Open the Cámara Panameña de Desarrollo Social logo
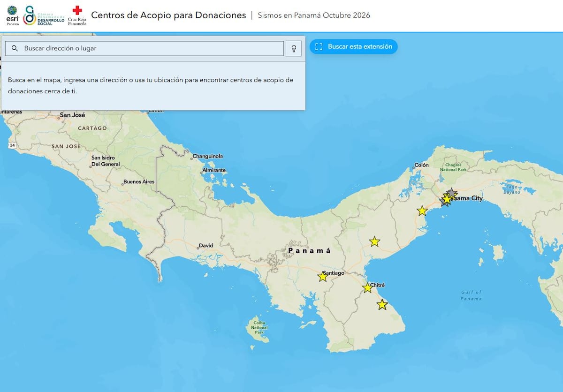 click(44, 15)
